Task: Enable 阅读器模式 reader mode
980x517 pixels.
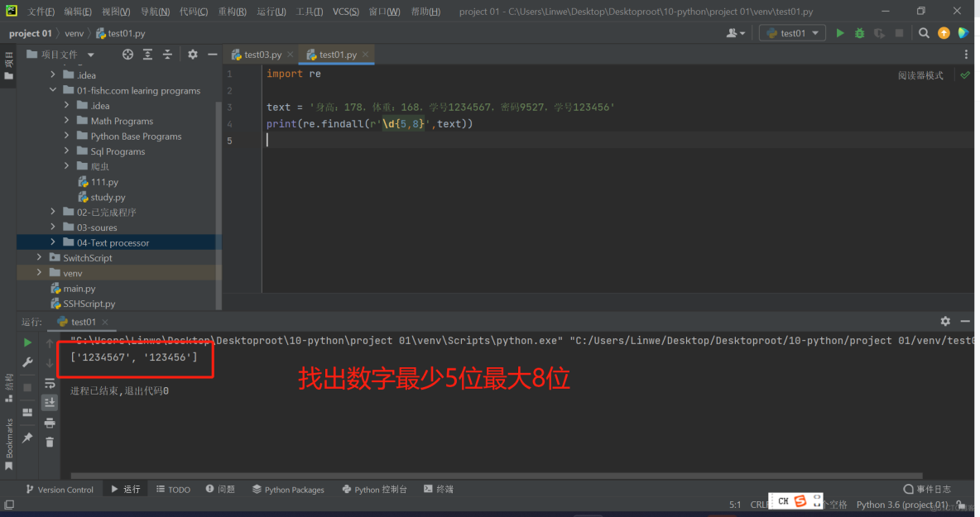Action: [x=920, y=75]
